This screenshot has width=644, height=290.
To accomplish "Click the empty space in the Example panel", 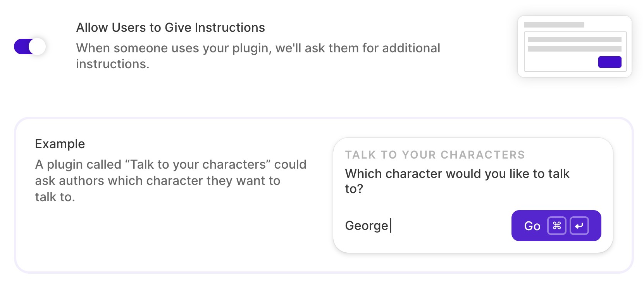I will click(x=170, y=240).
